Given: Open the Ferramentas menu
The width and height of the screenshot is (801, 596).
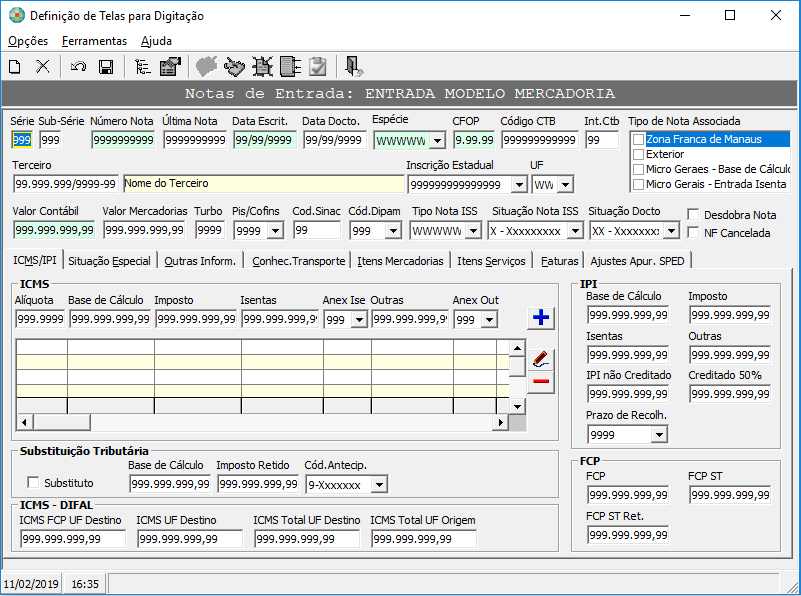Looking at the screenshot, I should point(95,41).
